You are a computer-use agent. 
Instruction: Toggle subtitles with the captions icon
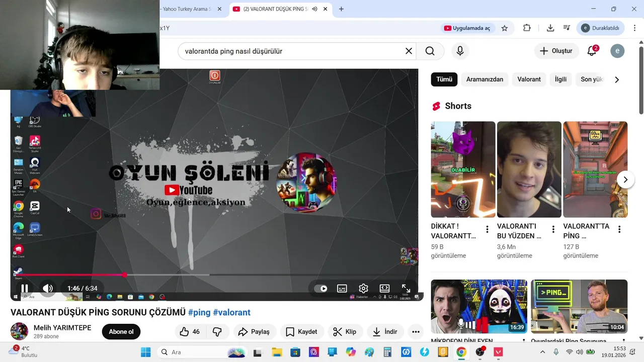[342, 289]
